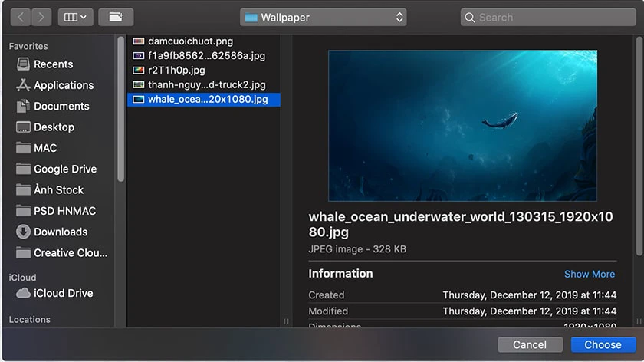Select the file whale_ocea...20x1080.jpg
This screenshot has width=644, height=362.
click(204, 100)
